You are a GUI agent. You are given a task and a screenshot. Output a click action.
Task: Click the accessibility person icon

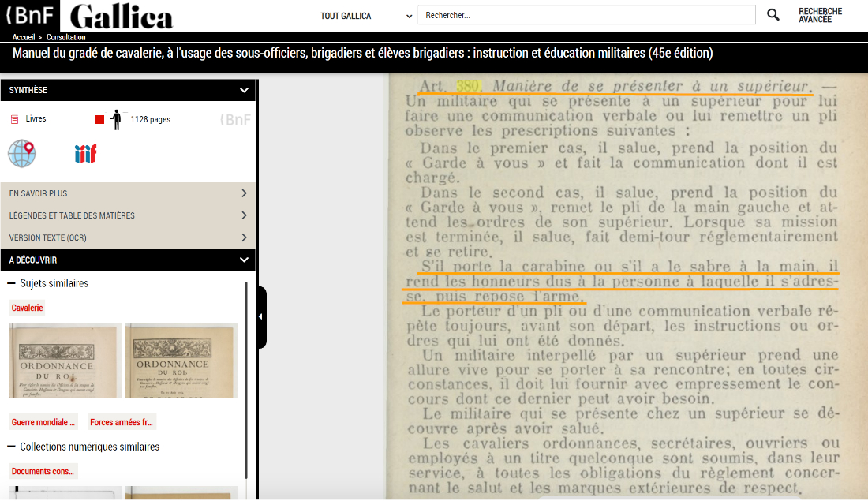click(x=117, y=119)
